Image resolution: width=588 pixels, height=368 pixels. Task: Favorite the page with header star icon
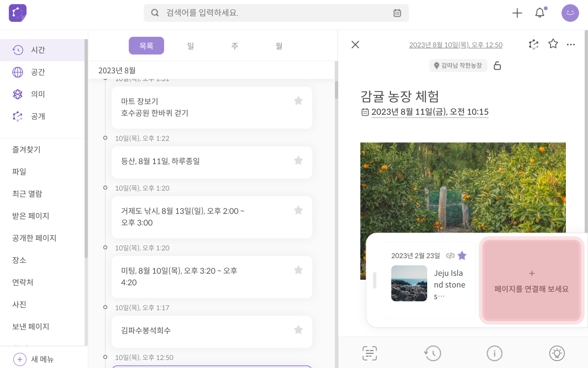coord(553,44)
